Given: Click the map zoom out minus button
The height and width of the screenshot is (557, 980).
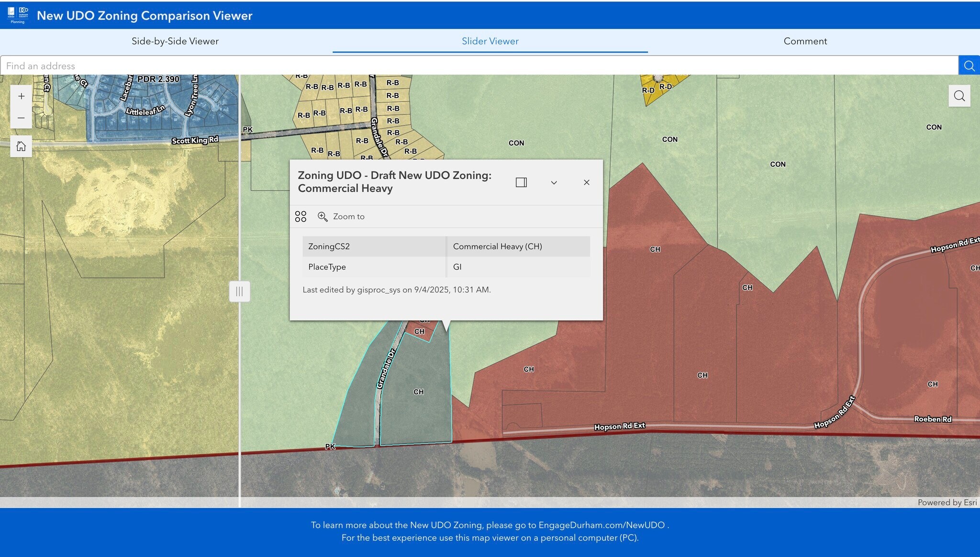Looking at the screenshot, I should (x=21, y=118).
